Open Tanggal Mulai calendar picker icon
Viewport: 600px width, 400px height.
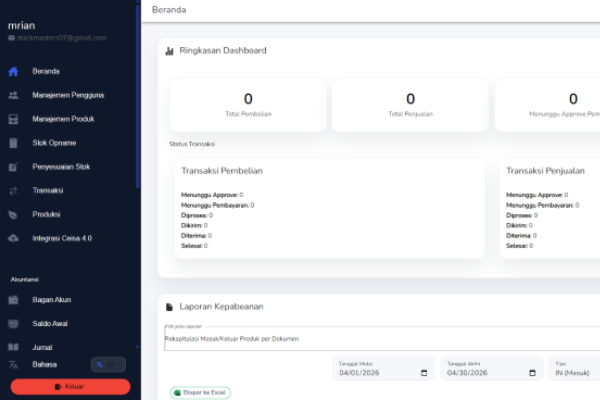click(x=423, y=373)
